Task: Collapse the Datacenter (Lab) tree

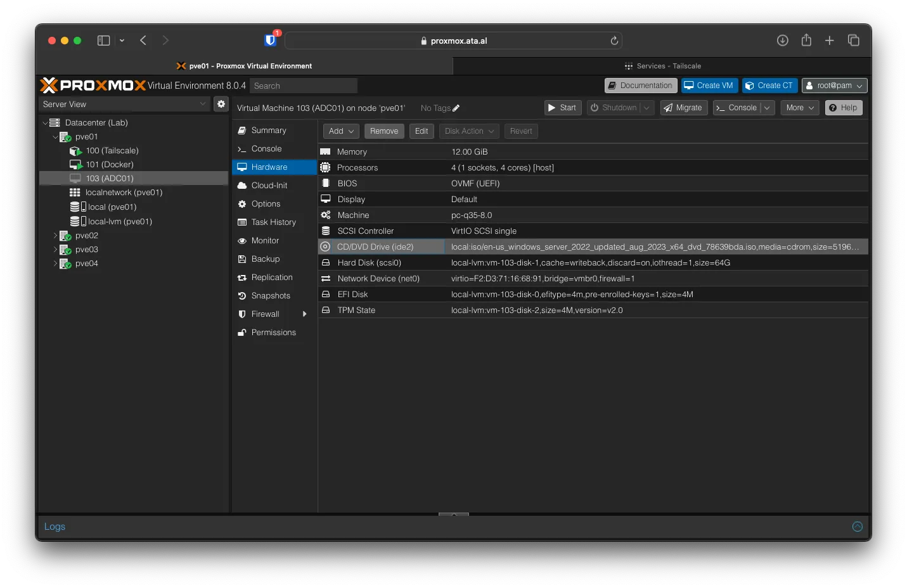Action: click(x=45, y=123)
